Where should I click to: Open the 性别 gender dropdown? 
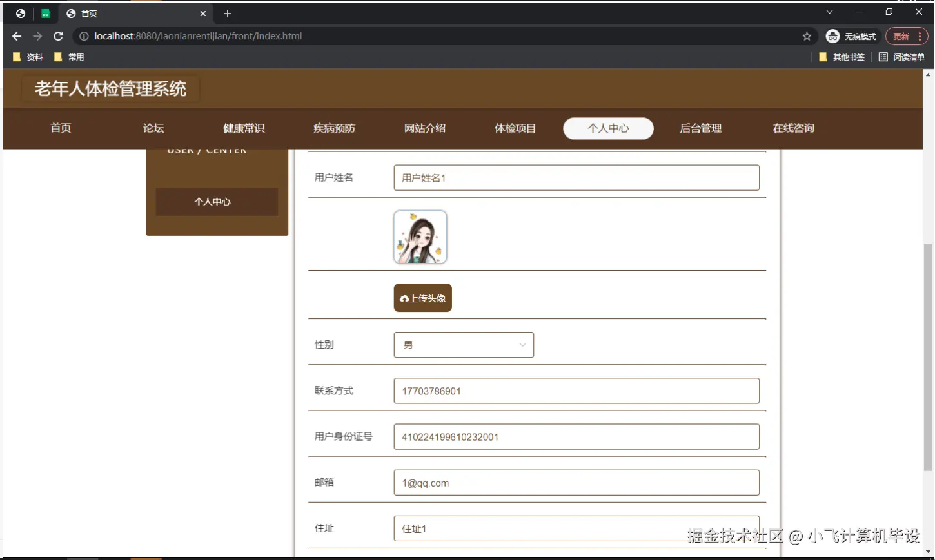[x=464, y=345]
